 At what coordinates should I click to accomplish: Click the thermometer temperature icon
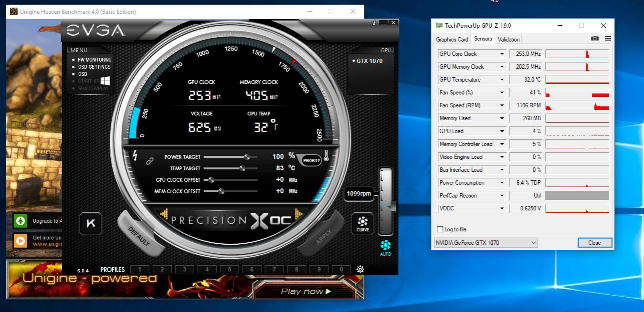coord(327,156)
